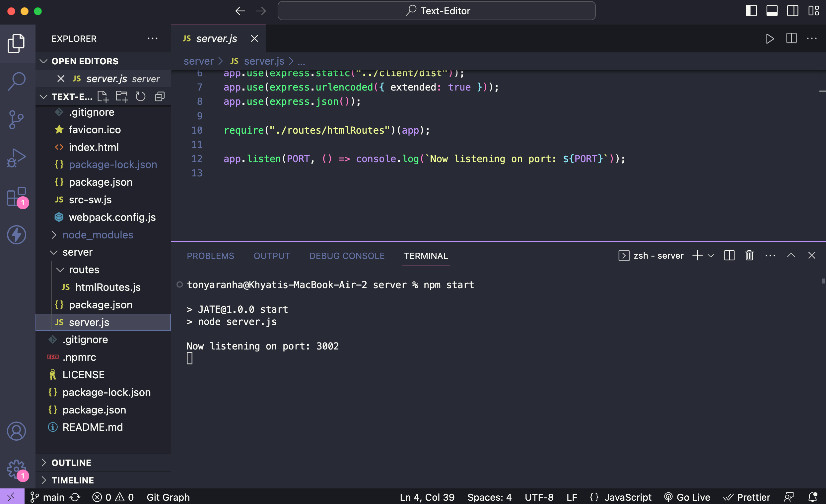Kill terminal with the trash icon
The image size is (826, 504).
coord(749,256)
